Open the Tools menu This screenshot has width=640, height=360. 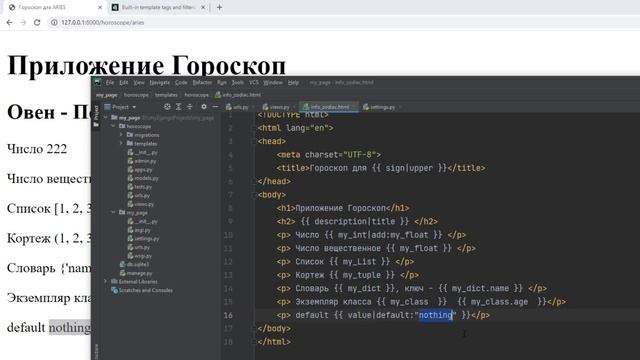tap(238, 82)
